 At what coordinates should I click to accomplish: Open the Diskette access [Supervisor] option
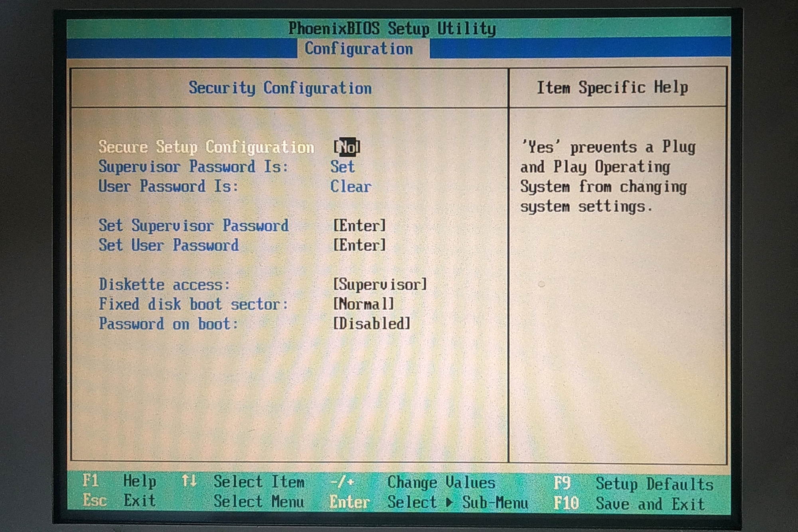pyautogui.click(x=380, y=285)
